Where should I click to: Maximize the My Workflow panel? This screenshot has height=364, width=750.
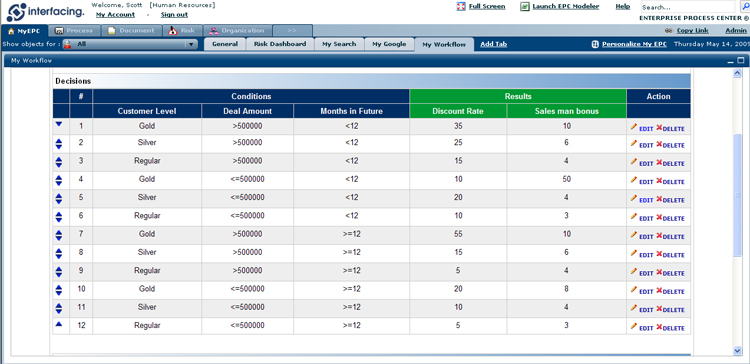(740, 61)
